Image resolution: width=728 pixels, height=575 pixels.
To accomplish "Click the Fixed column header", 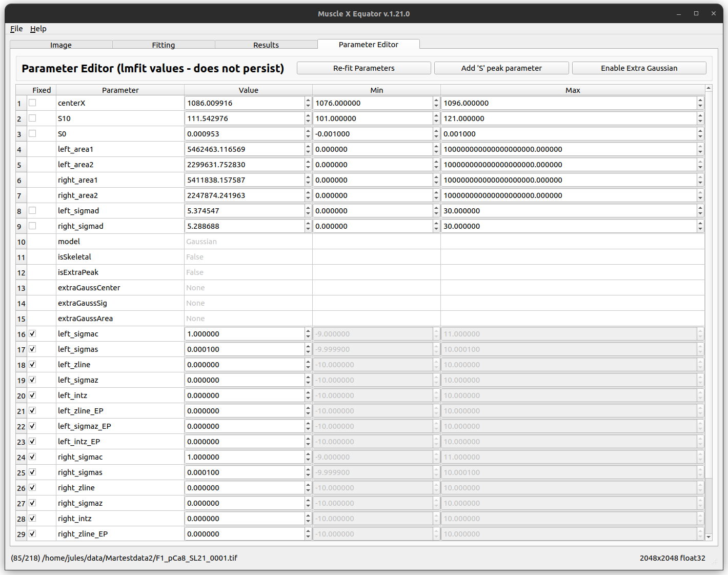I will coord(42,90).
